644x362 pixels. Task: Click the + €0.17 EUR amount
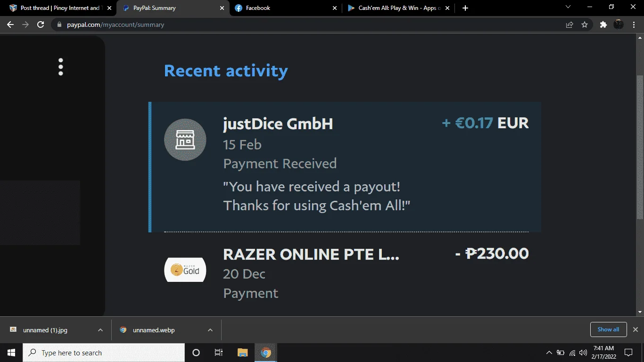[485, 123]
